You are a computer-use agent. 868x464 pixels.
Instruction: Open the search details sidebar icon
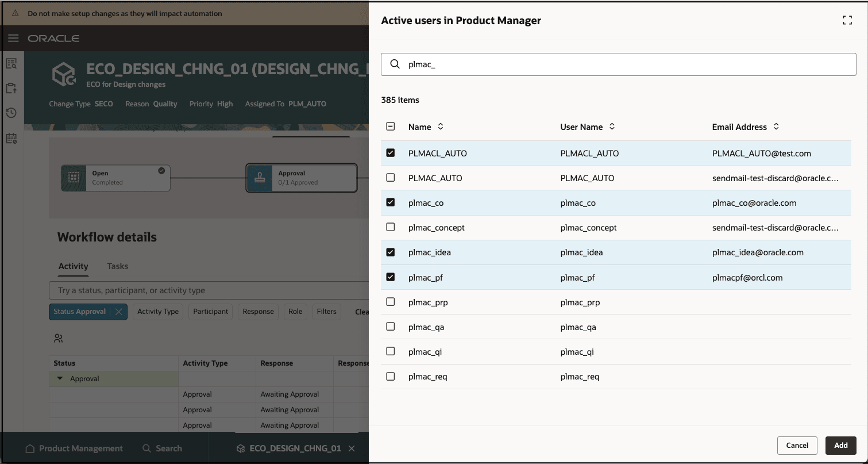click(x=11, y=64)
